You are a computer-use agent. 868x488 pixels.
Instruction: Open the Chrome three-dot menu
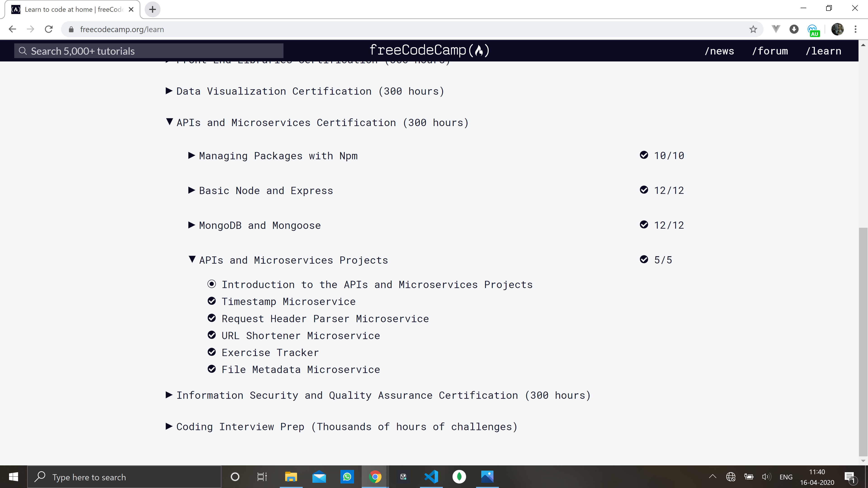tap(855, 29)
